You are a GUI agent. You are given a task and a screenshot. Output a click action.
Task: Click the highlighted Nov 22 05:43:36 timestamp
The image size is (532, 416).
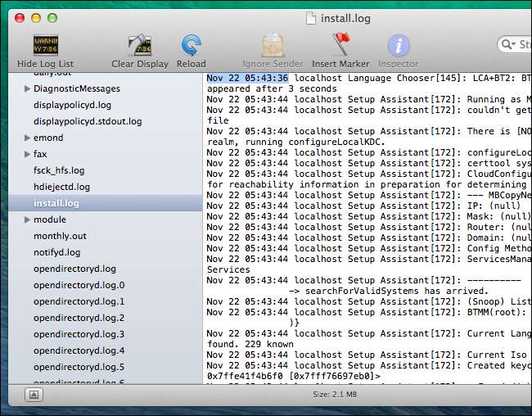point(247,78)
